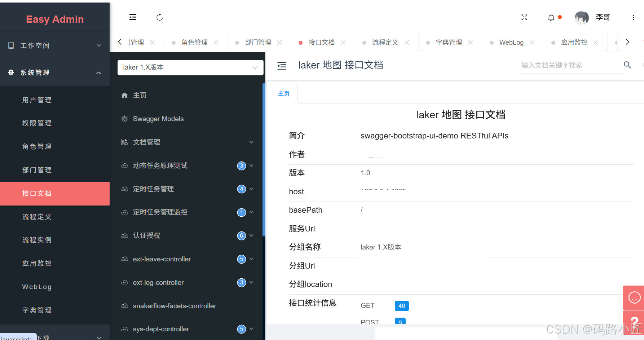Click the magnifier icon to search documents
This screenshot has height=340, width=644.
click(x=627, y=65)
